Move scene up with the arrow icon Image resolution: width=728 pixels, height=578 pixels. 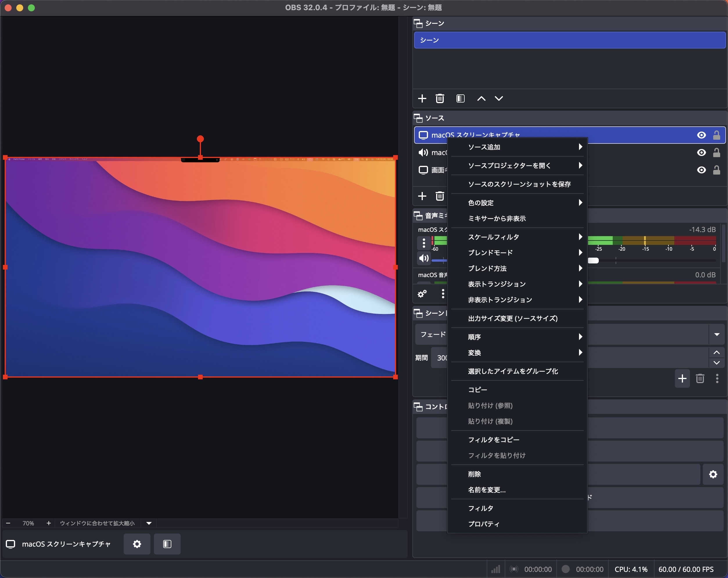pos(481,98)
